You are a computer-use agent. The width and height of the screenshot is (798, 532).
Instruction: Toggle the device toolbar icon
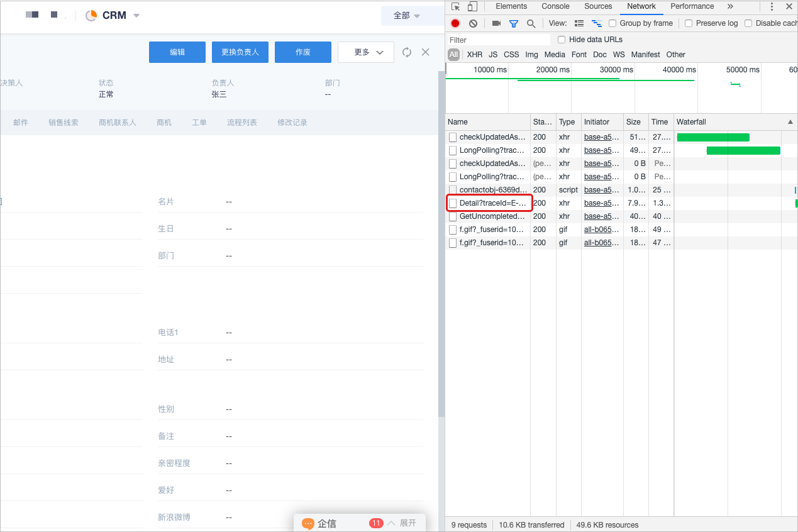tap(472, 7)
